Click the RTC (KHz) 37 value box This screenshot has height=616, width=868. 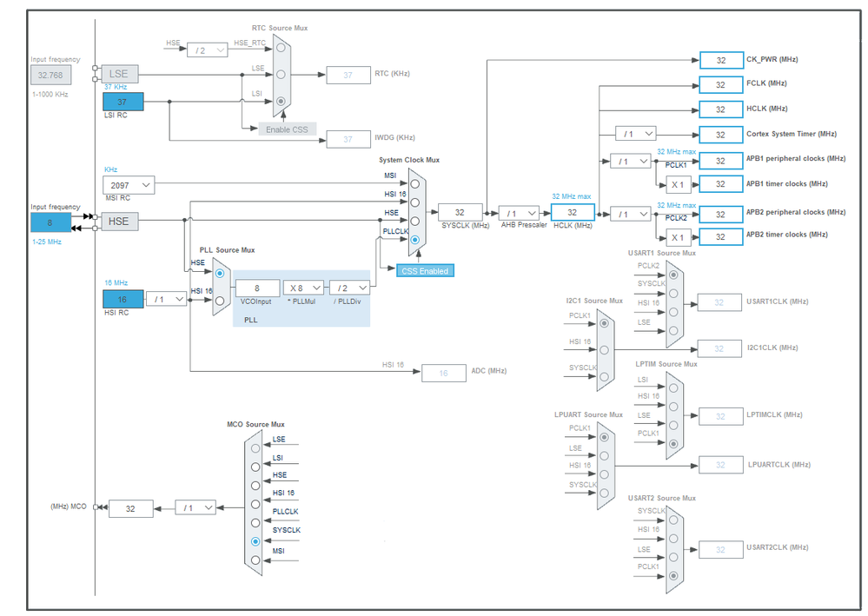348,76
